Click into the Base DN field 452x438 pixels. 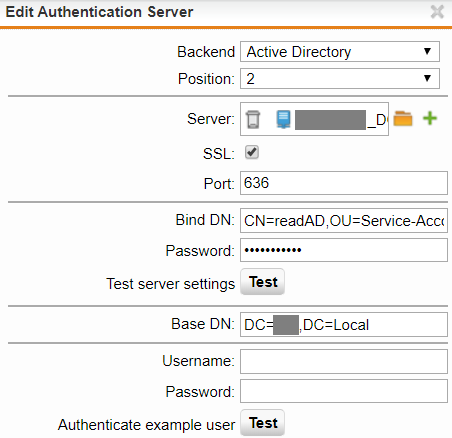pos(344,324)
